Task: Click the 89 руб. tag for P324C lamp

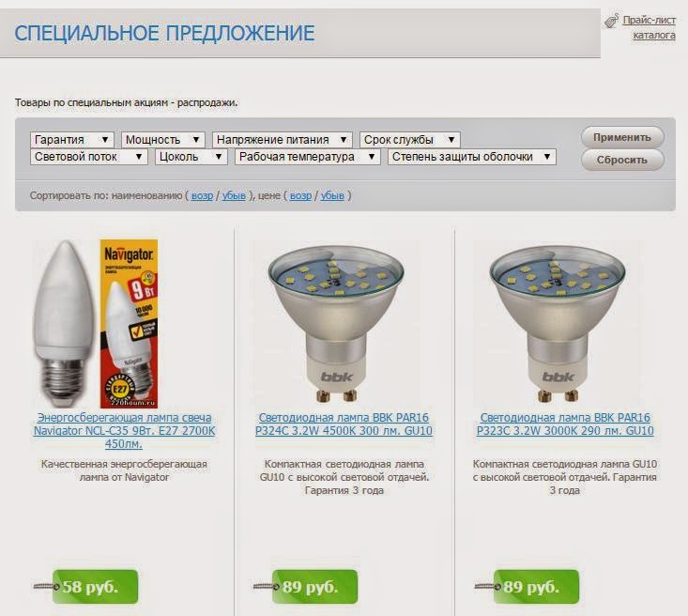Action: (x=314, y=587)
